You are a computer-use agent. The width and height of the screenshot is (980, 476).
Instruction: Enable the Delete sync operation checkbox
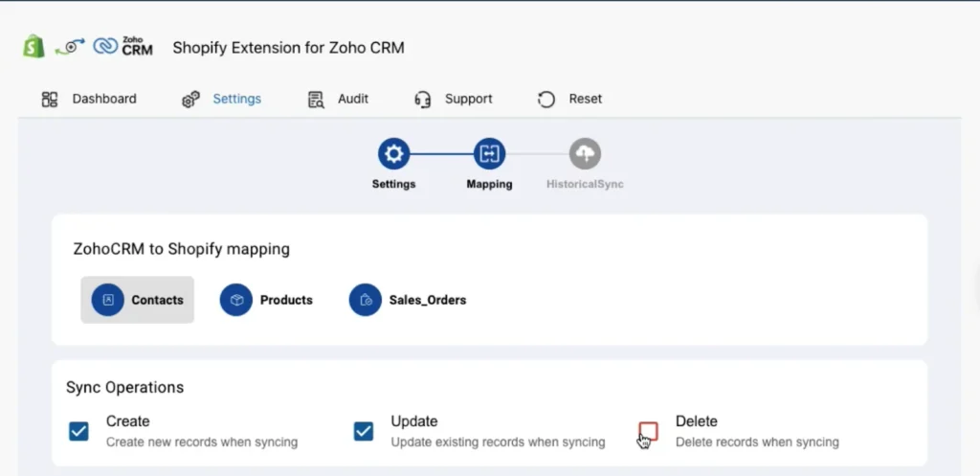point(648,431)
